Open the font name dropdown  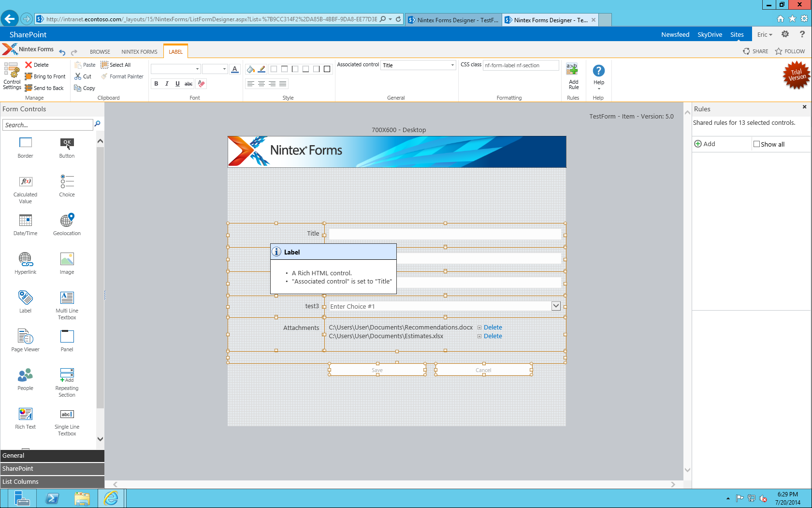point(197,69)
